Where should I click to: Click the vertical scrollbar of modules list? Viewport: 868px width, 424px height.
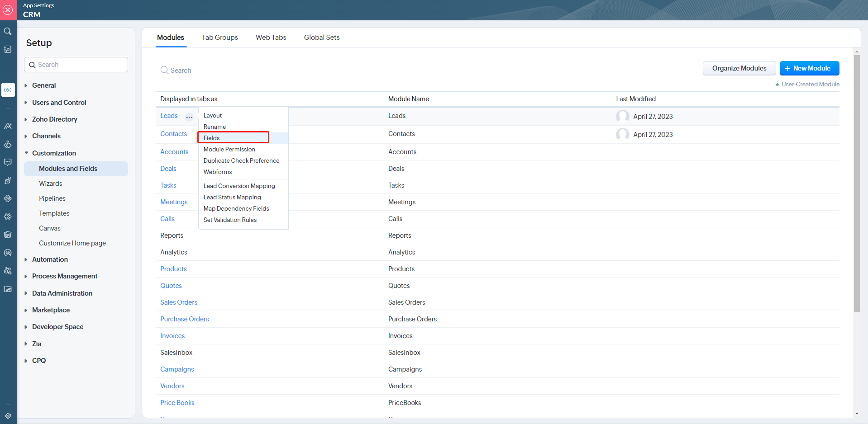point(856,183)
